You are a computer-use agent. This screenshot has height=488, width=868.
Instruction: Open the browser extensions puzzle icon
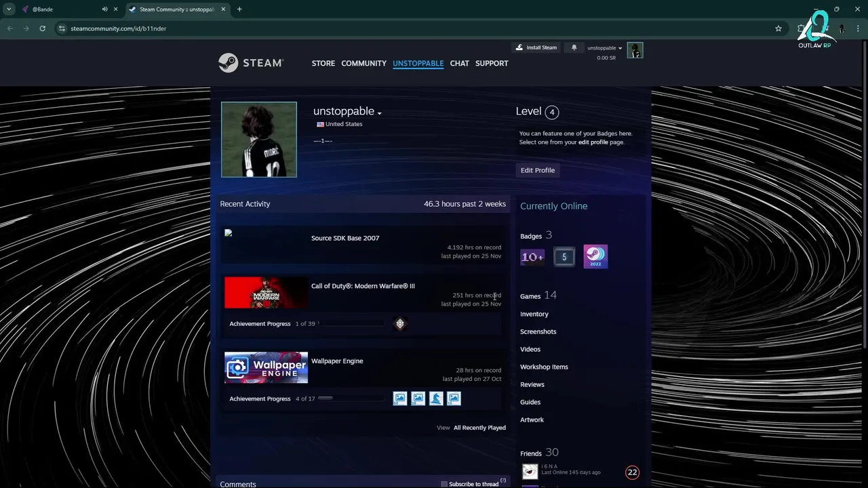(x=802, y=28)
